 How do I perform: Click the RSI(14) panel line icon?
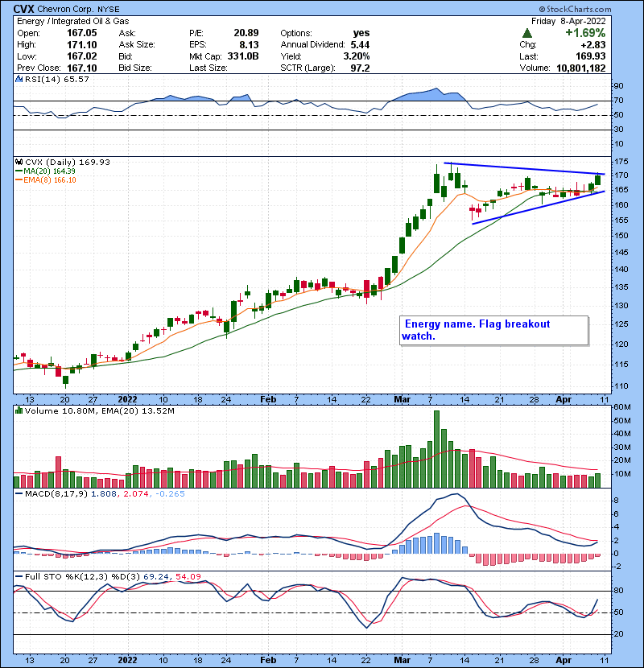19,79
